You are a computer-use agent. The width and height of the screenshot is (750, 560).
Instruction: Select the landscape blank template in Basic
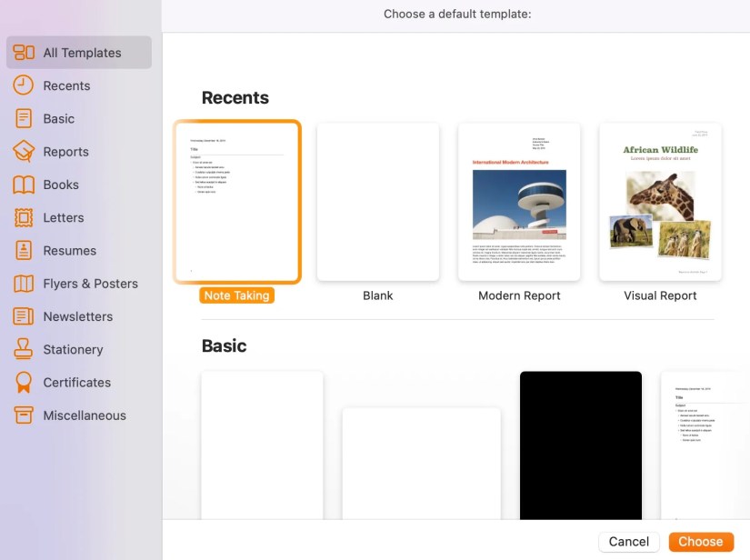pos(422,464)
